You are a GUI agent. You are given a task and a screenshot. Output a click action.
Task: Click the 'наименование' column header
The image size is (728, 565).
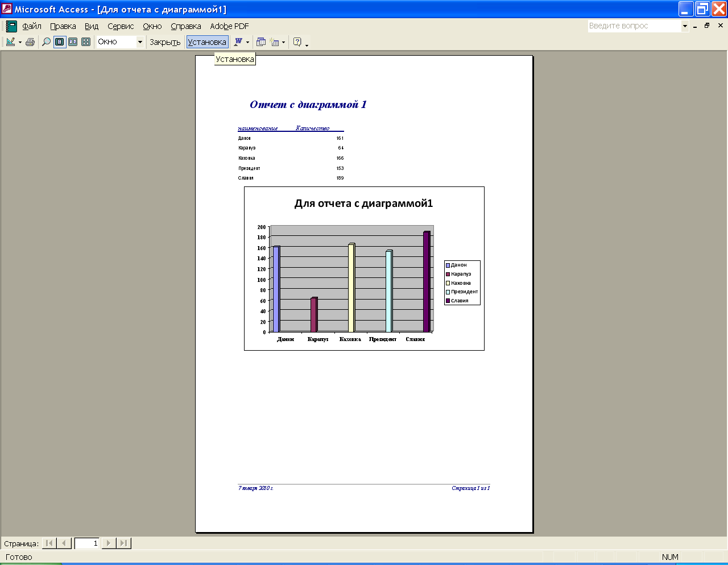[x=258, y=128]
